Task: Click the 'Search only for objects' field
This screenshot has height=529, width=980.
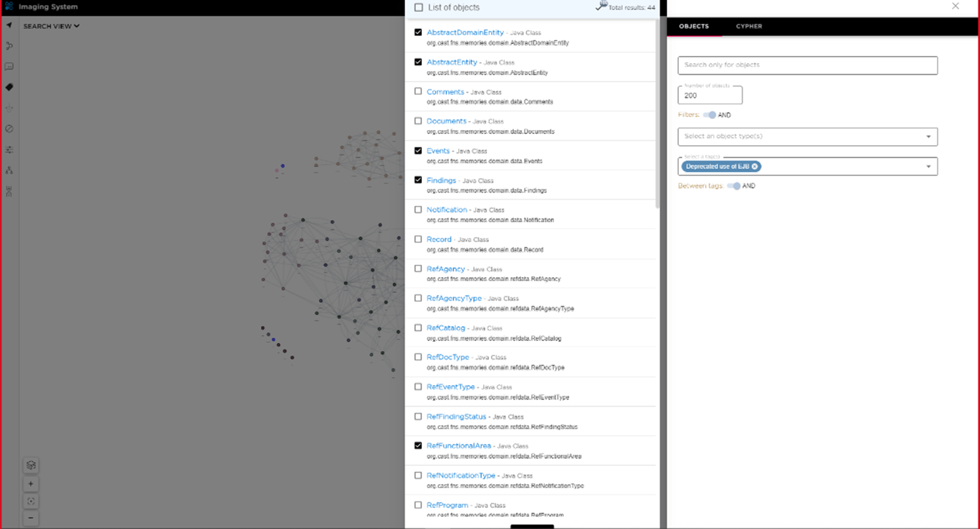Action: (x=807, y=65)
